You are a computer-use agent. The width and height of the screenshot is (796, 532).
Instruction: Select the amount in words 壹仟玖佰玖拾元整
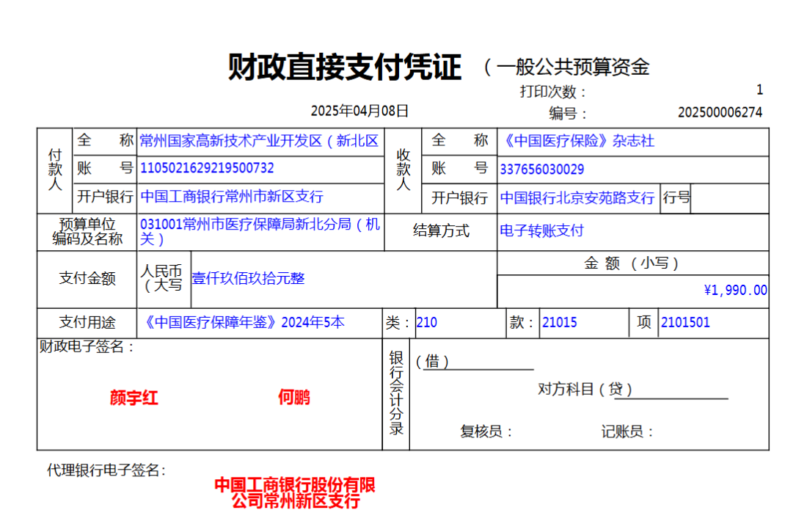[x=248, y=278]
